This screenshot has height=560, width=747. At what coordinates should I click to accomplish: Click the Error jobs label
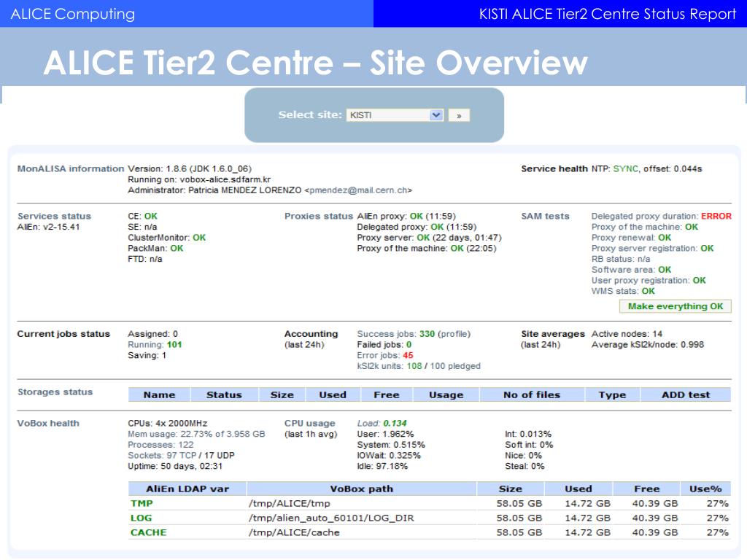pos(379,355)
